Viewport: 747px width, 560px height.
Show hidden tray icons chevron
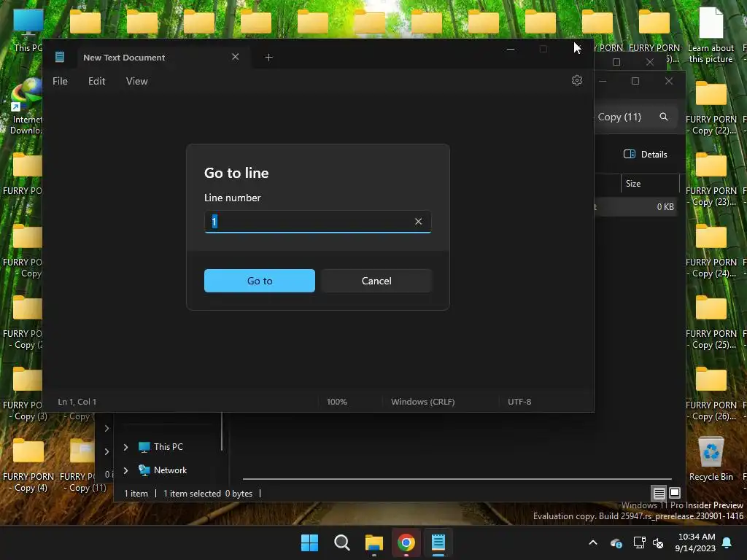(x=593, y=542)
